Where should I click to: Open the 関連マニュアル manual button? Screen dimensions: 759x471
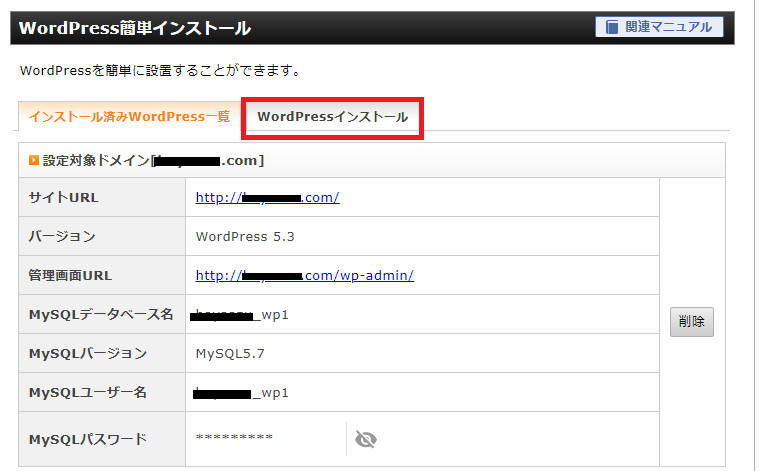pos(659,27)
